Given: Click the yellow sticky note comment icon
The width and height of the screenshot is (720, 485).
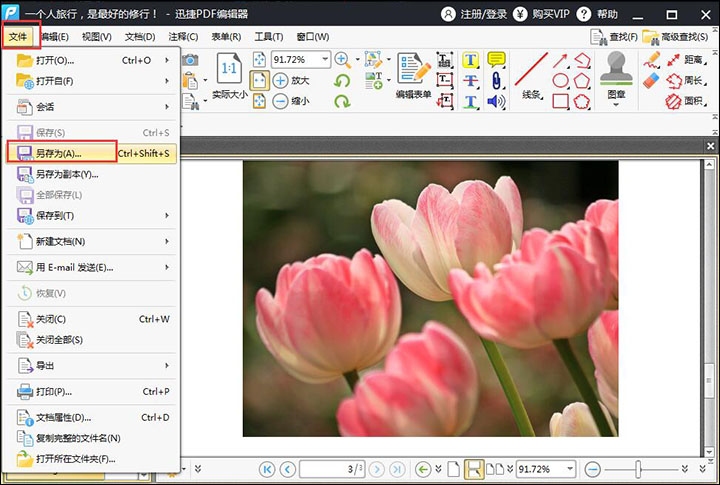Looking at the screenshot, I should click(x=496, y=59).
